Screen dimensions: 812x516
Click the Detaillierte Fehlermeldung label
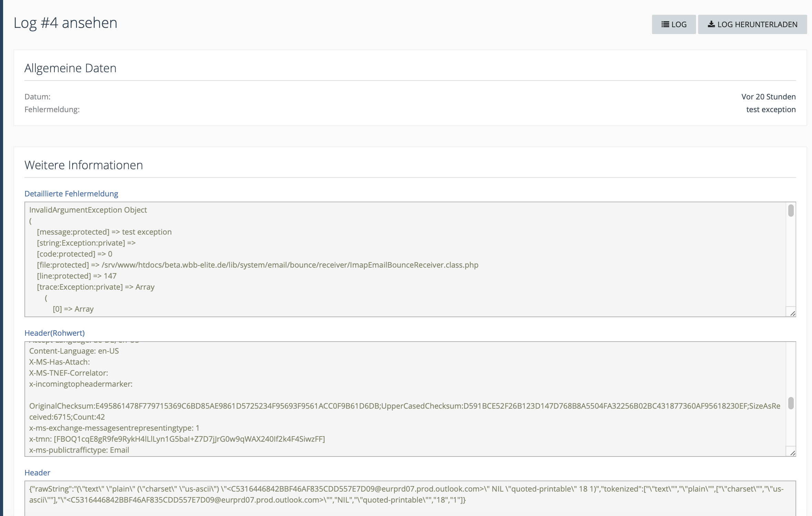click(71, 194)
